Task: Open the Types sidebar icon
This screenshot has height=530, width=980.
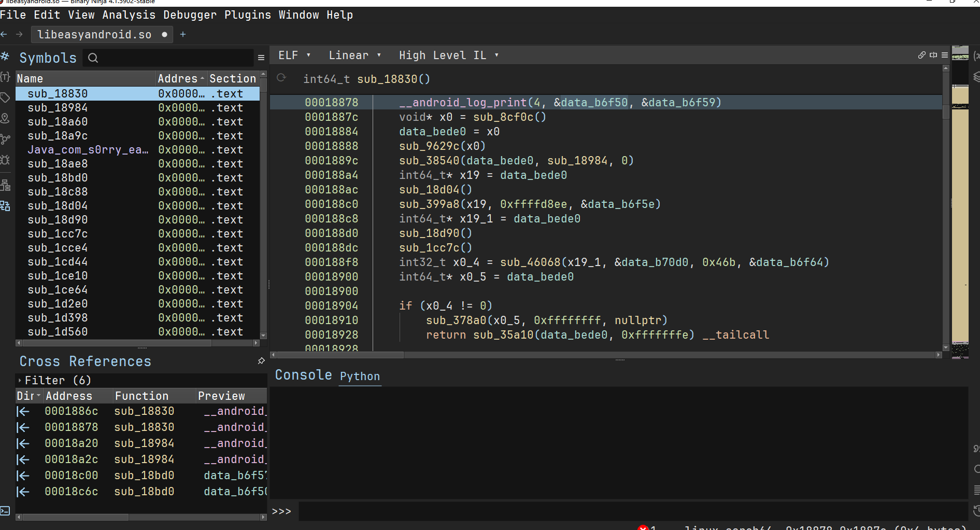Action: click(x=5, y=77)
